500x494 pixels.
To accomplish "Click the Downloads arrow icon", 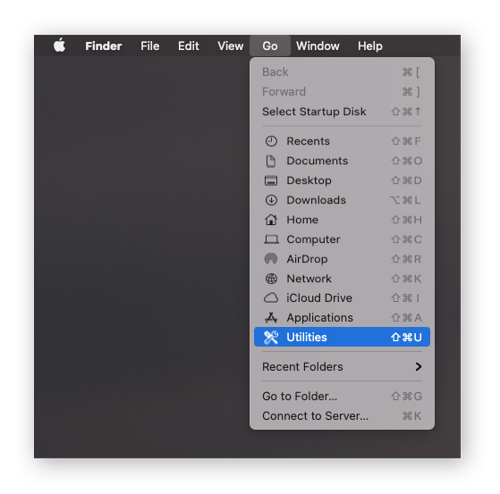I will (271, 200).
